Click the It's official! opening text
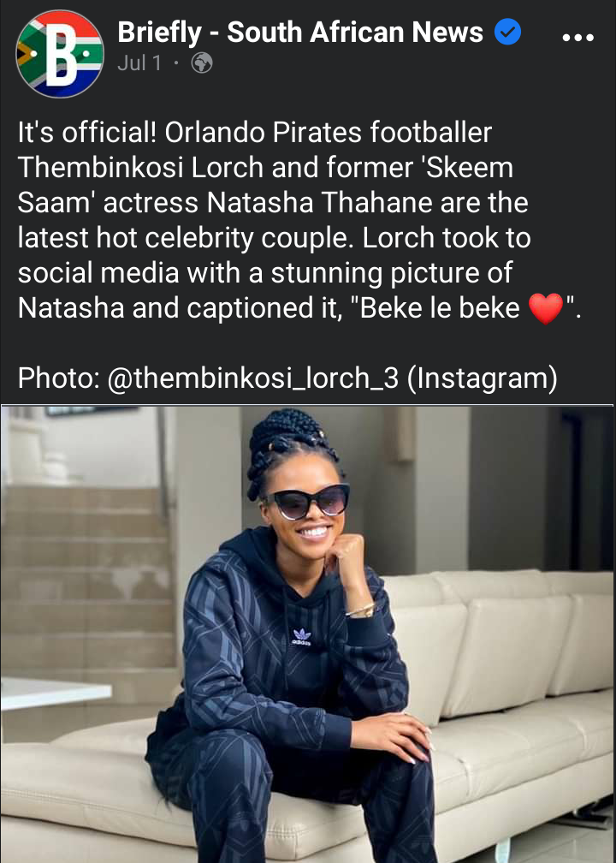The image size is (616, 863). (x=87, y=133)
